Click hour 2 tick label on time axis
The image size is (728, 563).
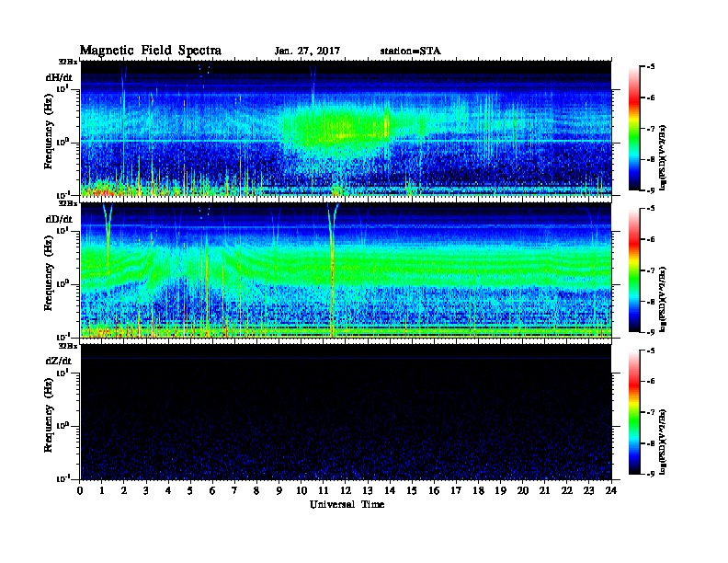124,490
